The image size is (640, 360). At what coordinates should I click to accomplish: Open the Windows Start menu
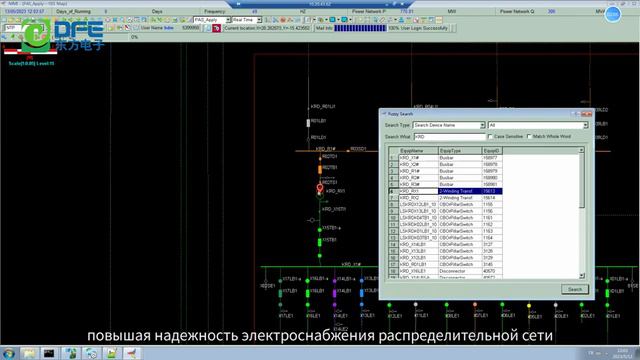tap(8, 353)
